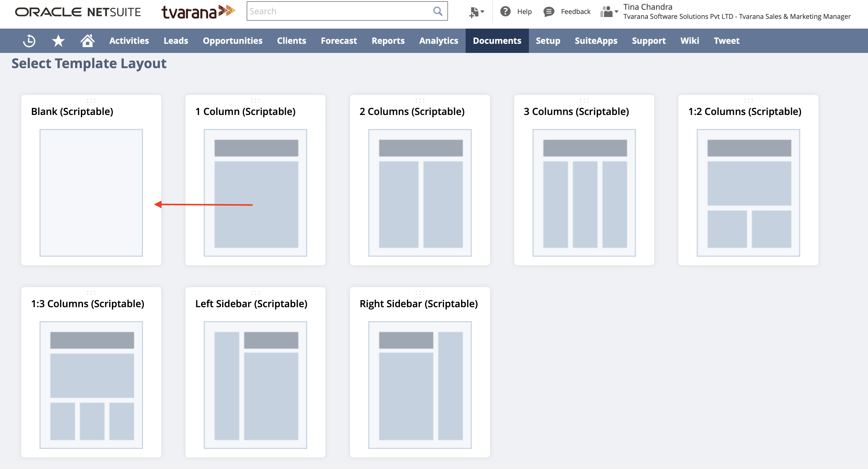Open the Change Roles people icon
Screen dimensions: 868x469
pos(609,12)
